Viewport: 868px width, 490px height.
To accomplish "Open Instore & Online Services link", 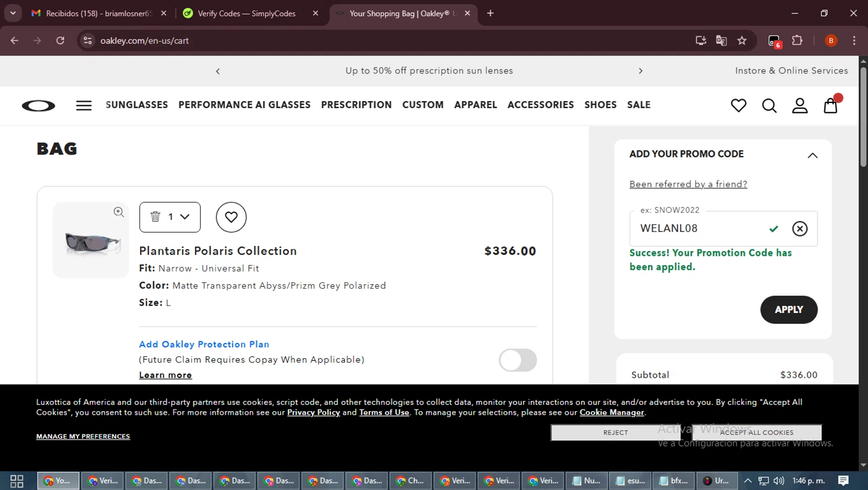I will coord(792,71).
